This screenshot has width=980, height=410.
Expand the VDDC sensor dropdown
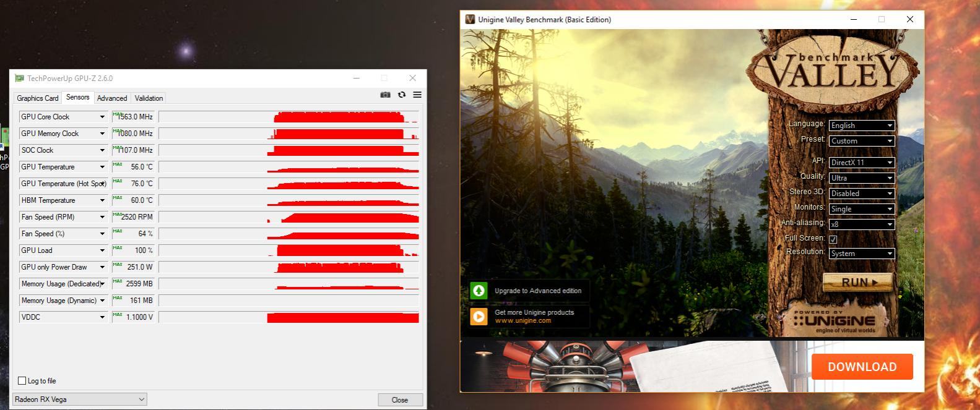102,317
